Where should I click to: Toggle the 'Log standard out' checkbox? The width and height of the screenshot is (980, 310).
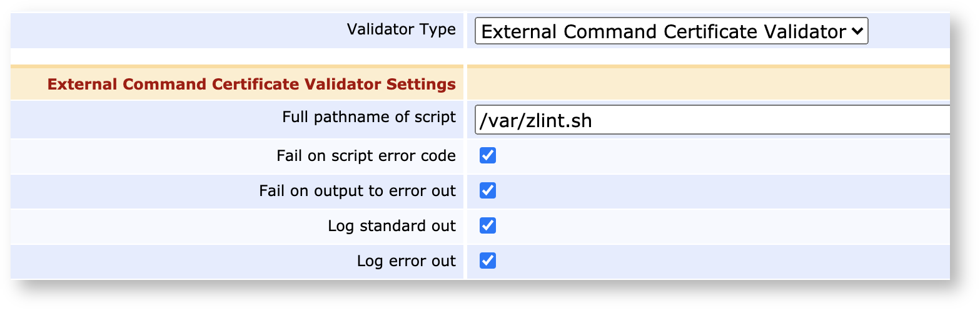click(488, 226)
